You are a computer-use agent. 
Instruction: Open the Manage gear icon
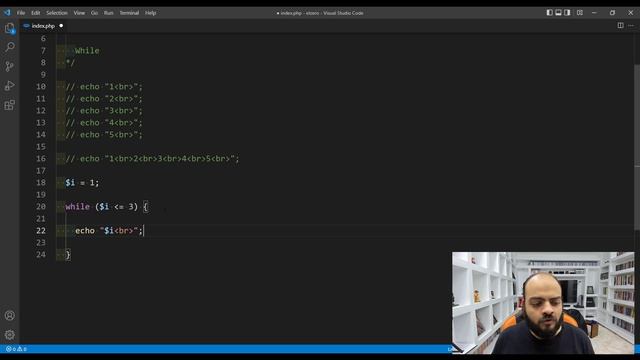point(9,335)
